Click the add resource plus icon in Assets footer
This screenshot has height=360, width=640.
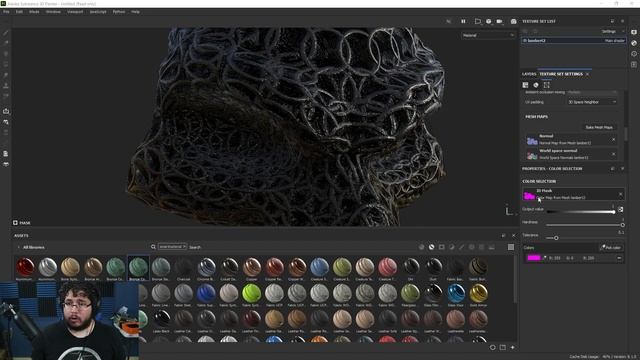(513, 347)
